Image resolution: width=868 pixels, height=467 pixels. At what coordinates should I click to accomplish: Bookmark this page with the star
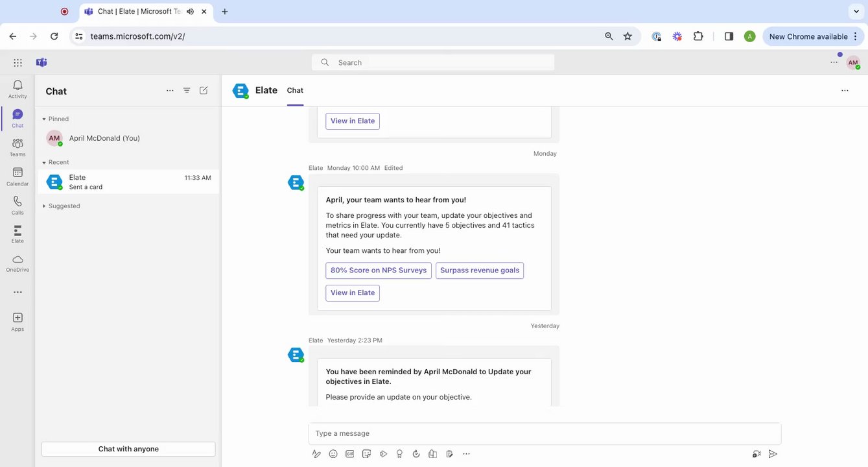coord(628,36)
